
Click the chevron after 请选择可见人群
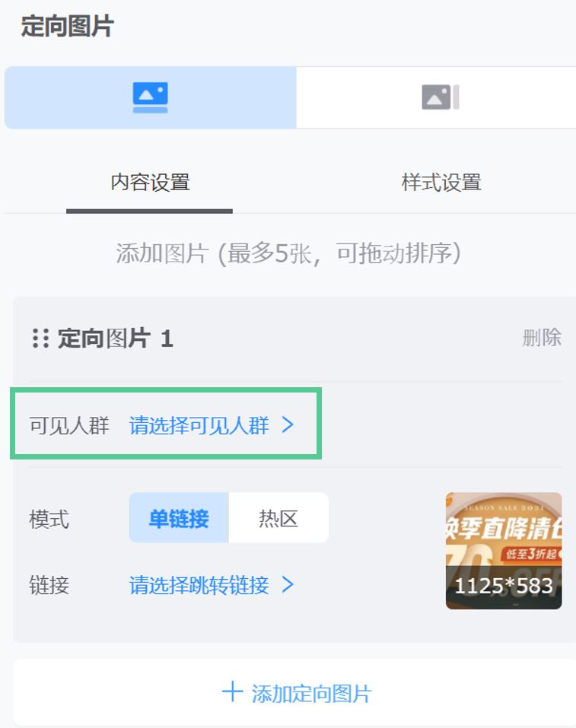point(288,424)
